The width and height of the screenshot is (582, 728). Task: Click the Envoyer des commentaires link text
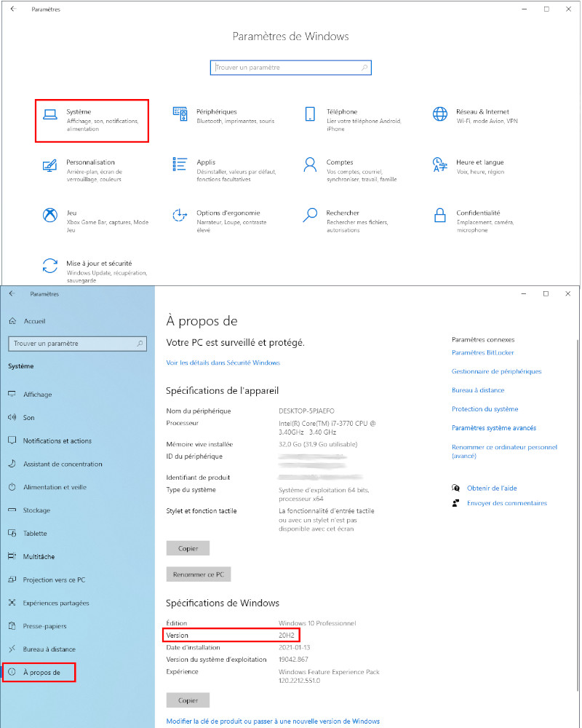507,503
